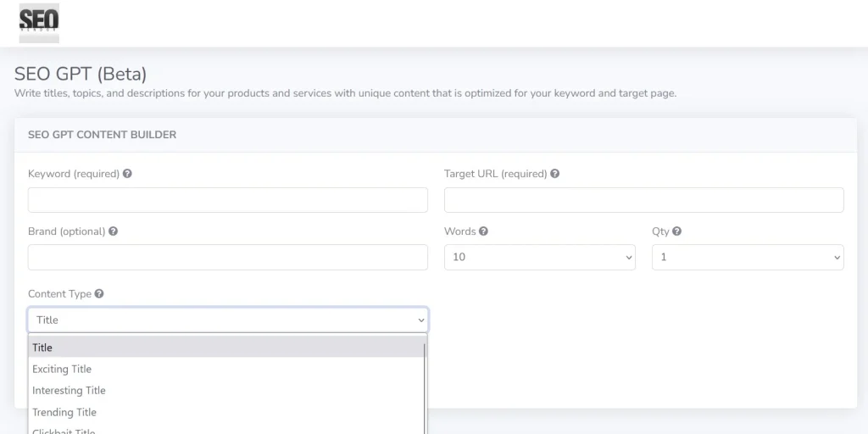The height and width of the screenshot is (434, 868).
Task: Click the help icon next to Keyword
Action: tap(127, 174)
